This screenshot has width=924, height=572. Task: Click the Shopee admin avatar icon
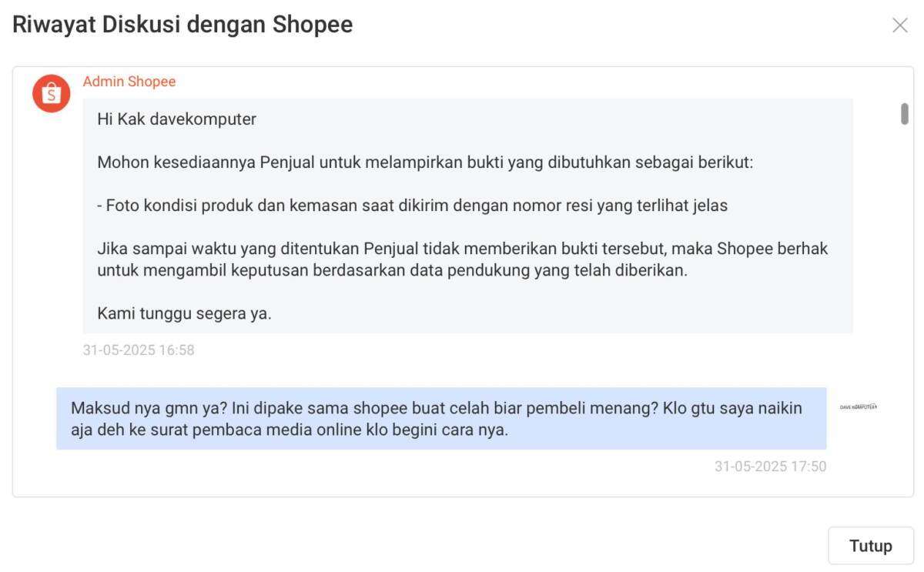point(51,94)
